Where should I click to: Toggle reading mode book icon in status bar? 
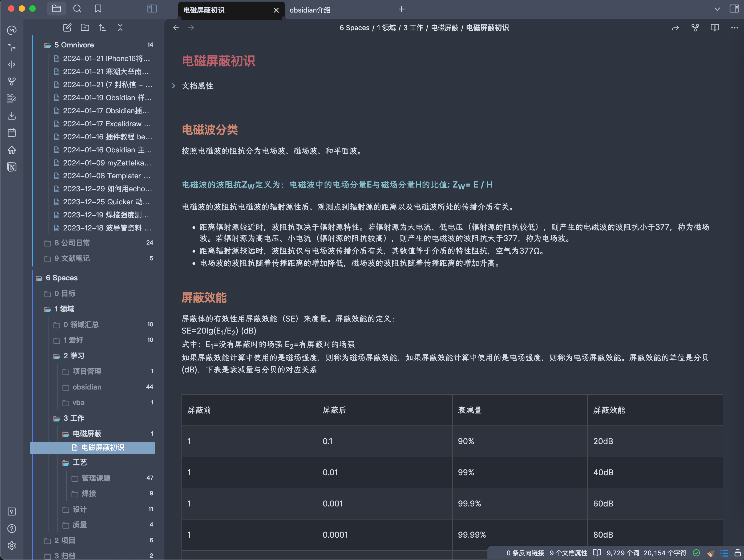[597, 553]
